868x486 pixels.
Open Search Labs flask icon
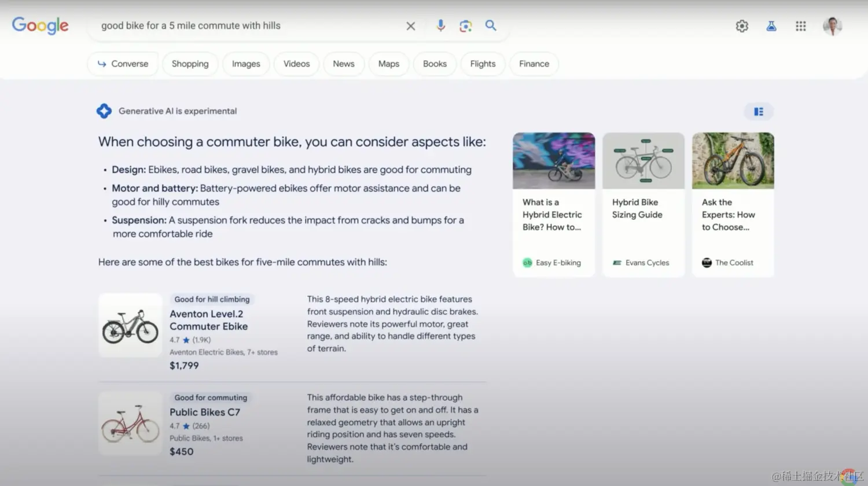pos(771,26)
